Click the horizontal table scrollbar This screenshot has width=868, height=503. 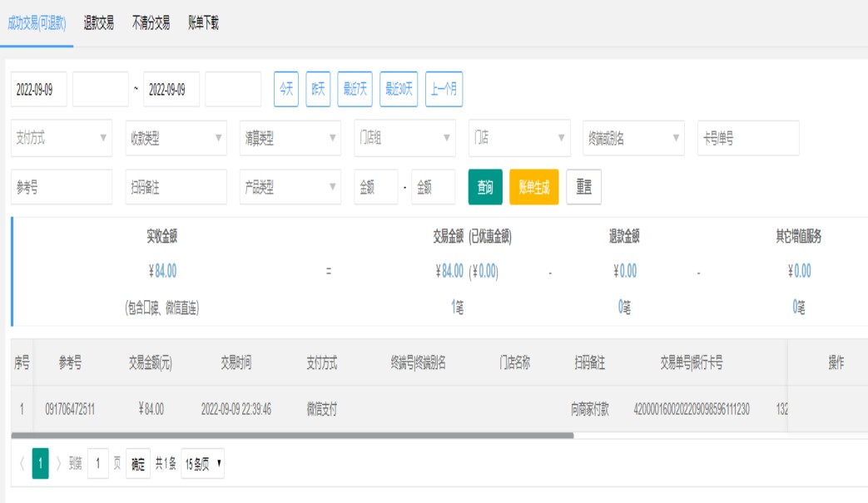(x=291, y=435)
